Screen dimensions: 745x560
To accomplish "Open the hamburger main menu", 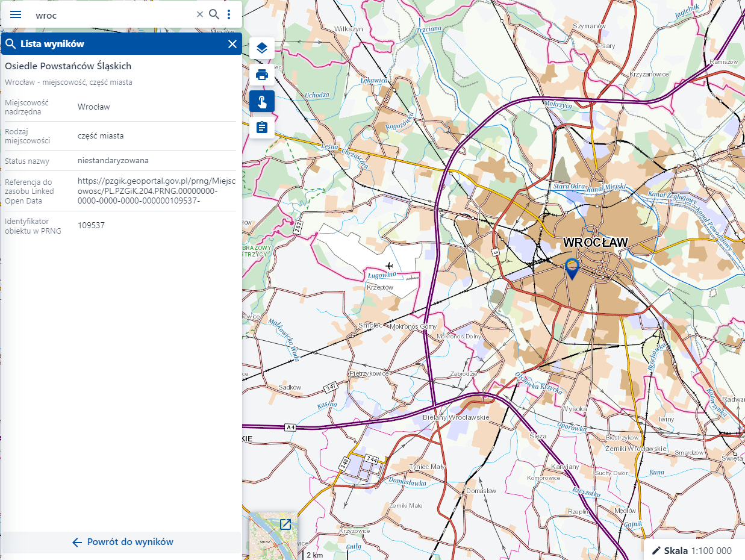I will point(16,14).
